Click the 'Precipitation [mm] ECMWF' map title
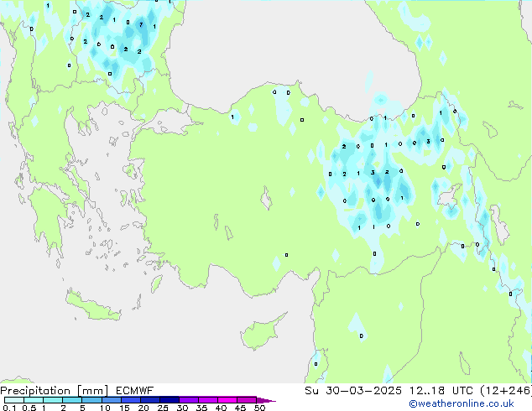 tap(77, 391)
